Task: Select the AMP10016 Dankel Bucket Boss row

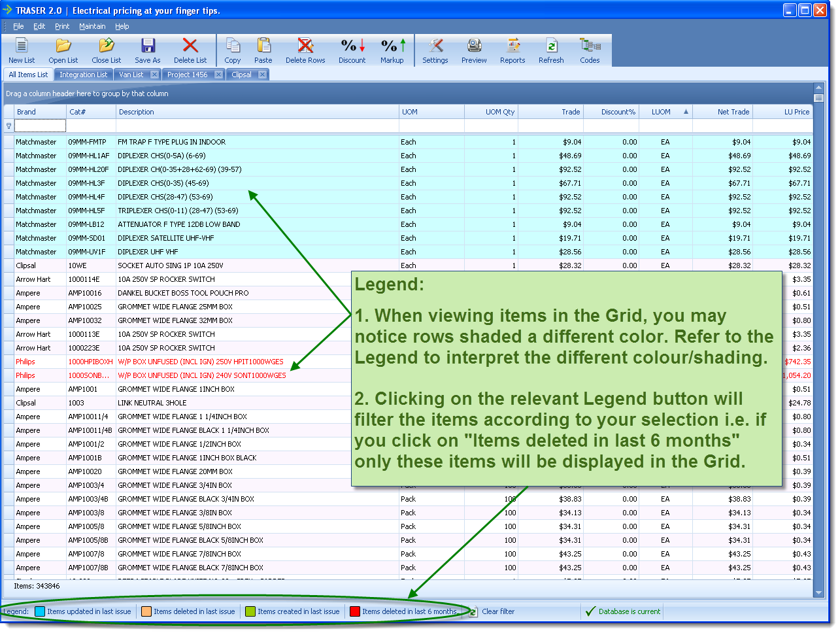Action: 408,293
